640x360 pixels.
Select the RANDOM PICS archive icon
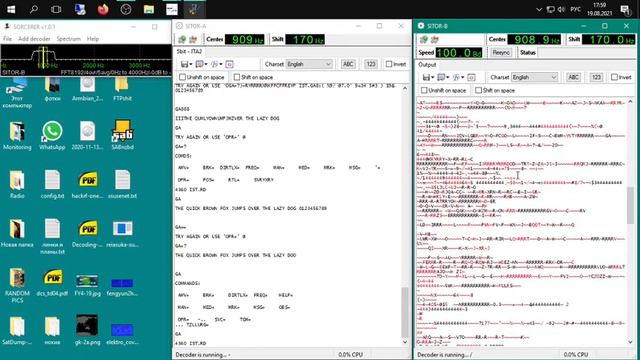(17, 286)
